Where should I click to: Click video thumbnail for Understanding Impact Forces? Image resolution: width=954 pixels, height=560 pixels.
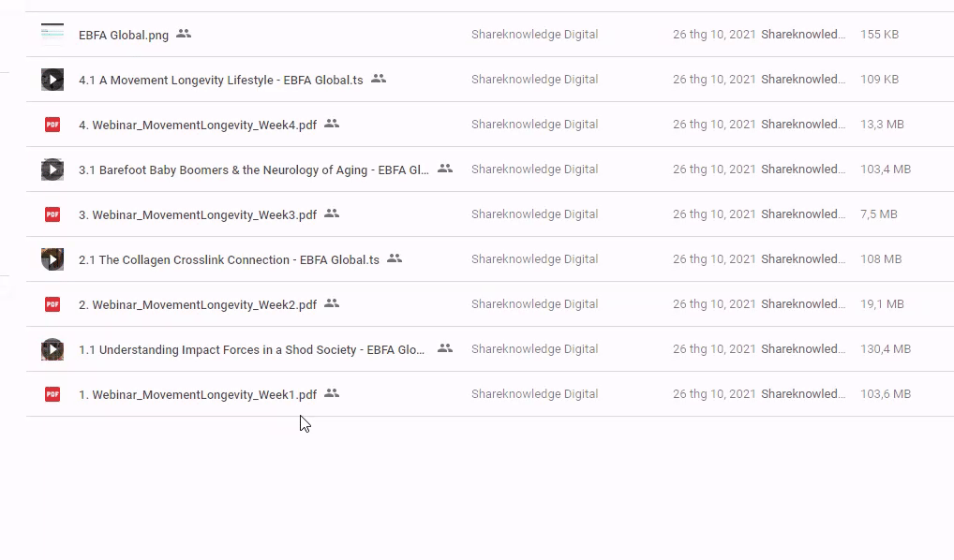coord(52,349)
